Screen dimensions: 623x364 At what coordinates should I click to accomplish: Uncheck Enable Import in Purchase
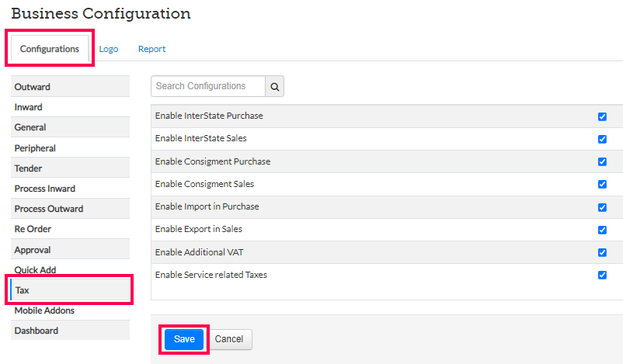click(x=602, y=207)
